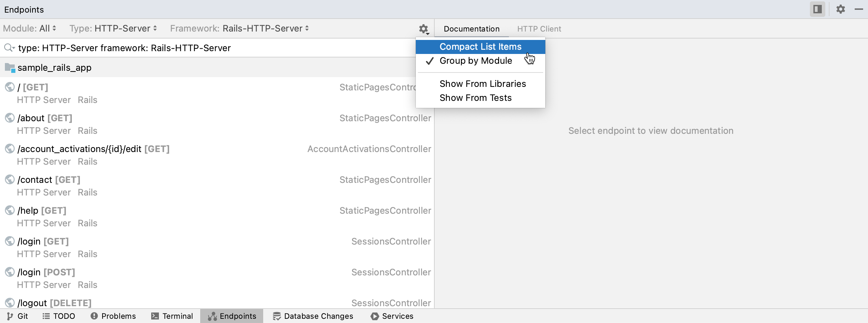Image resolution: width=868 pixels, height=323 pixels.
Task: Click the search magnifier in the filter field
Action: [x=9, y=48]
